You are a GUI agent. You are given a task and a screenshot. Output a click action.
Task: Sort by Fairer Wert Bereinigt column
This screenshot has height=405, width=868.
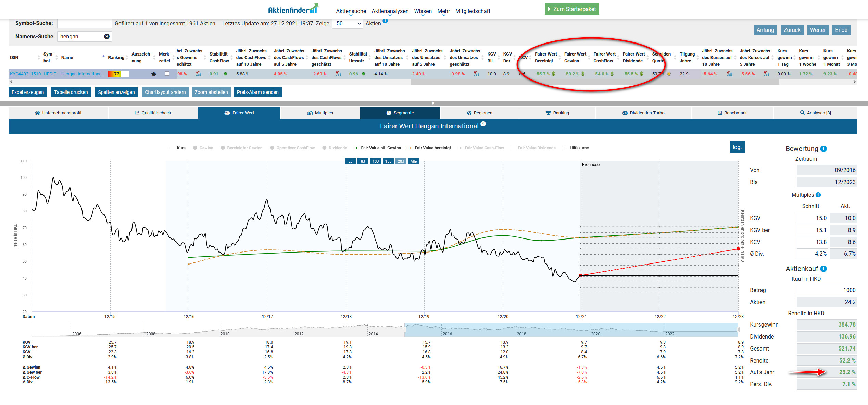pyautogui.click(x=547, y=58)
